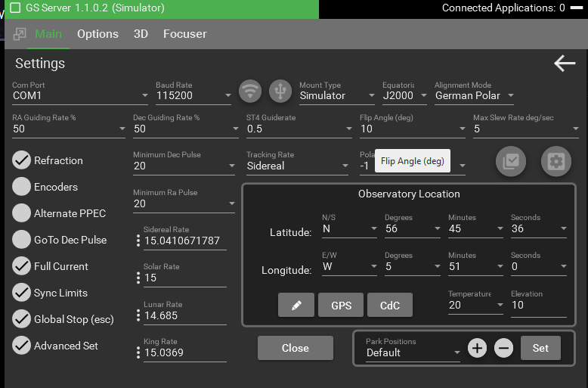Switch to the Main tab

pos(48,34)
